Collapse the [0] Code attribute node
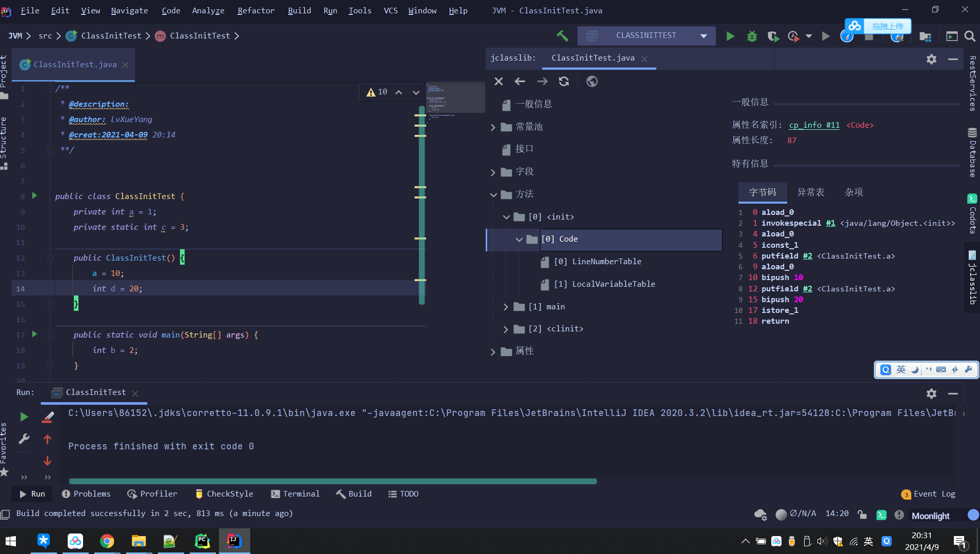 coord(519,240)
